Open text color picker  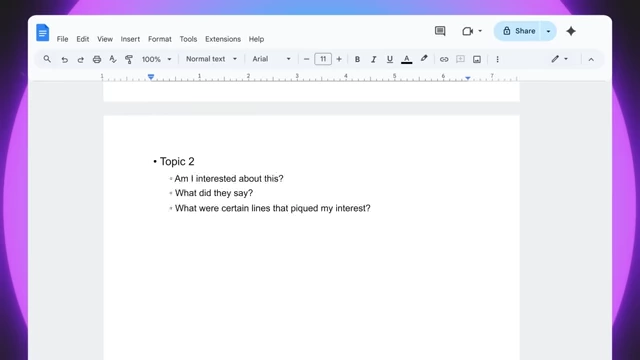coord(407,60)
